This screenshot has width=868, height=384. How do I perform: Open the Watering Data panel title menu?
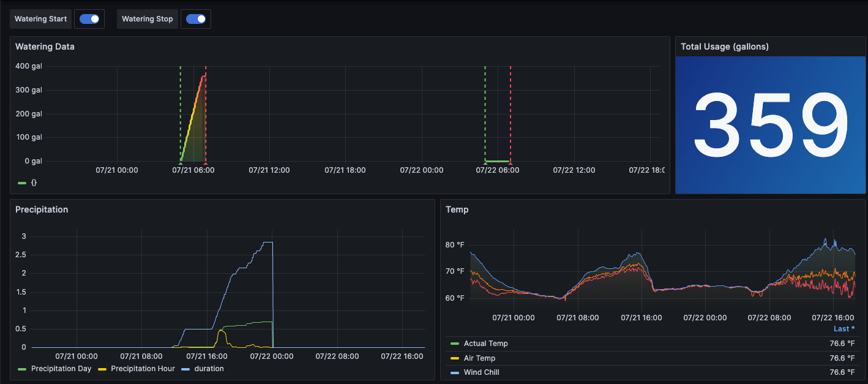tap(45, 47)
